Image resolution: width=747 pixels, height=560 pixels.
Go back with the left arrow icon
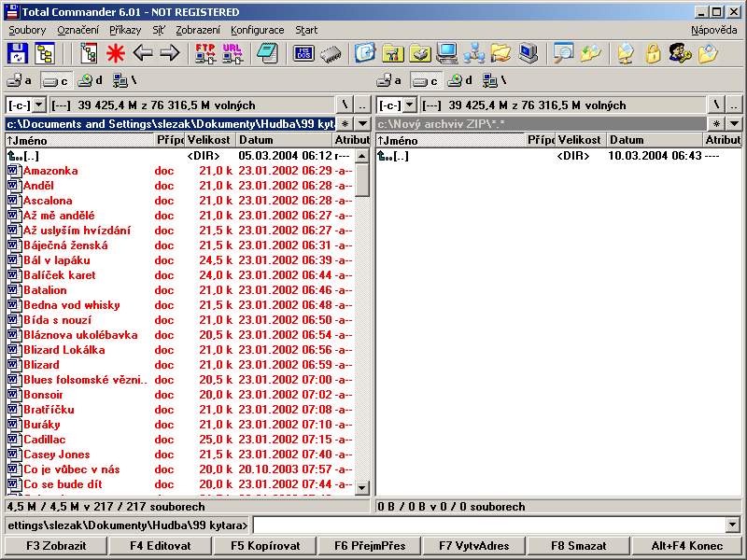pos(143,53)
